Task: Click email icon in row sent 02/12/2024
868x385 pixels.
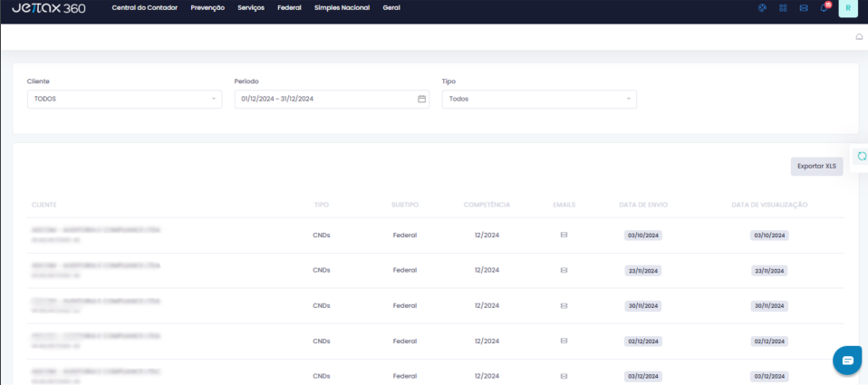Action: click(564, 341)
